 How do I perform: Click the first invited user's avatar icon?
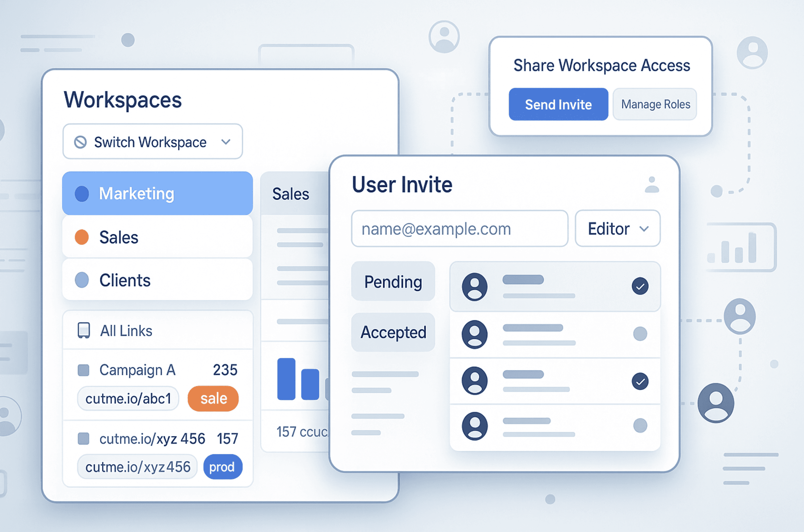pos(474,287)
